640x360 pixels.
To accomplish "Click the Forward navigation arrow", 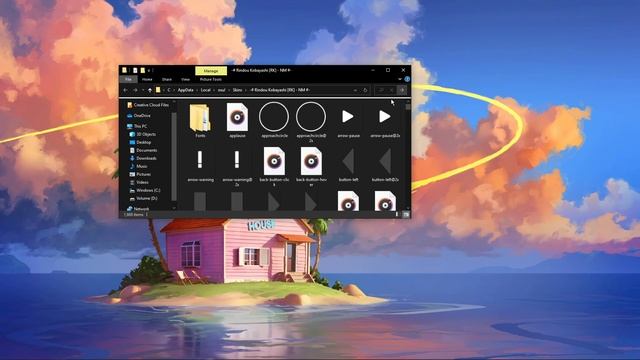I will 135,90.
